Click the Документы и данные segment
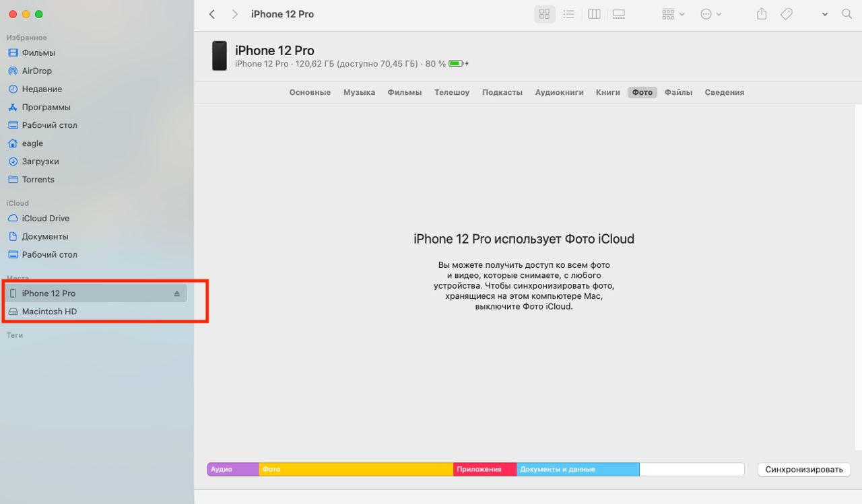Viewport: 862px width, 504px height. pos(578,469)
